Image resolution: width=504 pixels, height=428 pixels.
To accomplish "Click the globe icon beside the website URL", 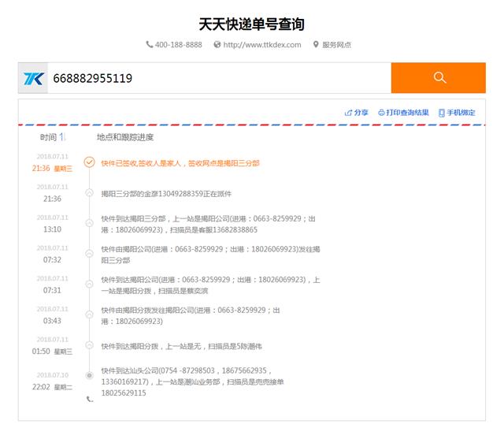I will pyautogui.click(x=217, y=44).
